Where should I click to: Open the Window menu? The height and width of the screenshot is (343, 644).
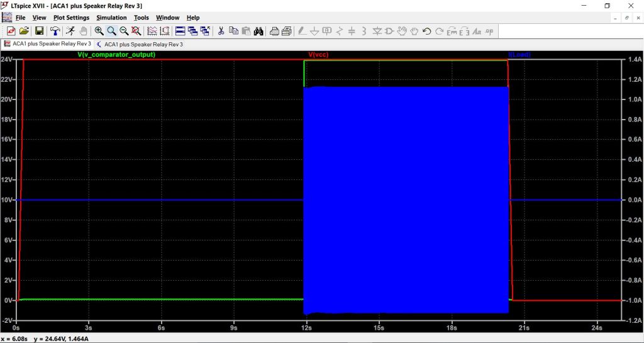(x=167, y=18)
